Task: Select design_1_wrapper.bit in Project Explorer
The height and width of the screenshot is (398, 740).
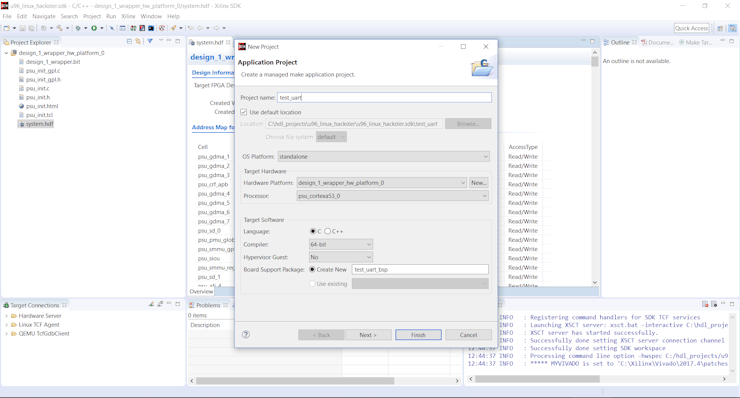Action: [x=50, y=62]
